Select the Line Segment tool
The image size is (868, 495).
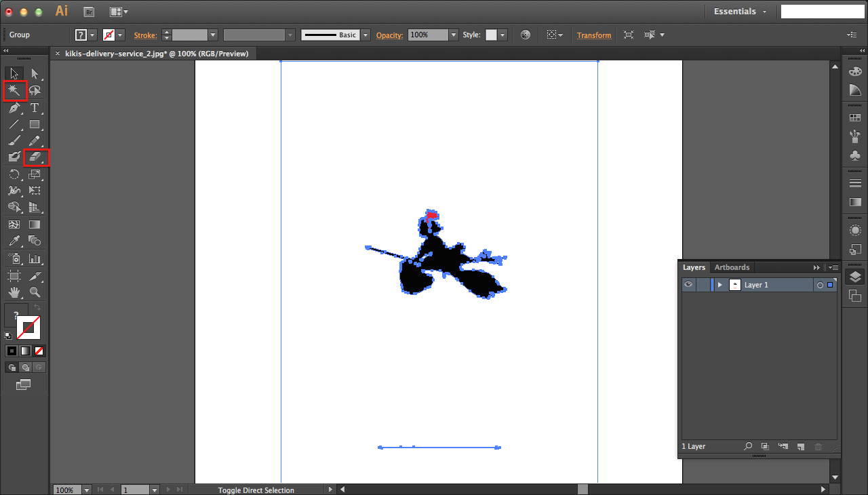[x=14, y=124]
